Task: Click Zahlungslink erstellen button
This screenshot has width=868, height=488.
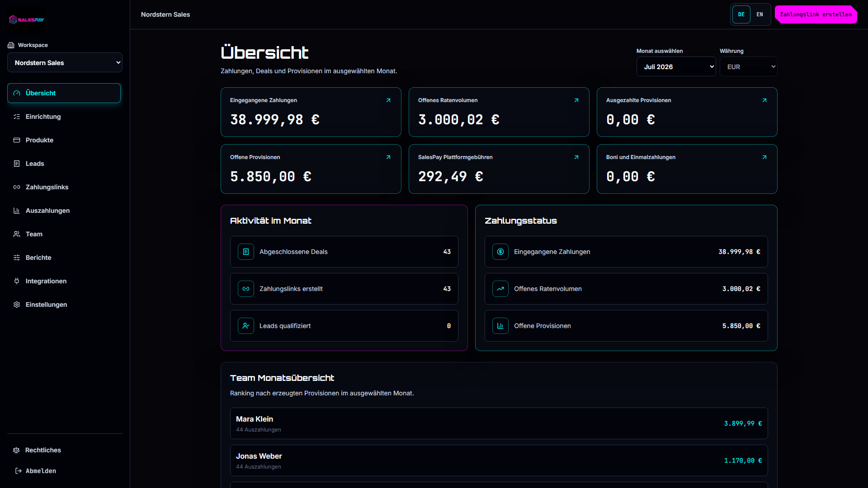Action: coord(816,14)
